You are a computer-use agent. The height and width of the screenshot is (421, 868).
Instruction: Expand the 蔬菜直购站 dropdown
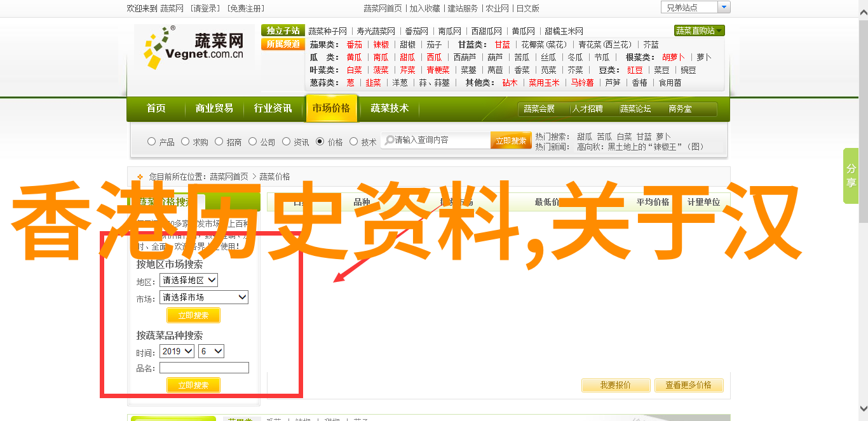[x=699, y=30]
